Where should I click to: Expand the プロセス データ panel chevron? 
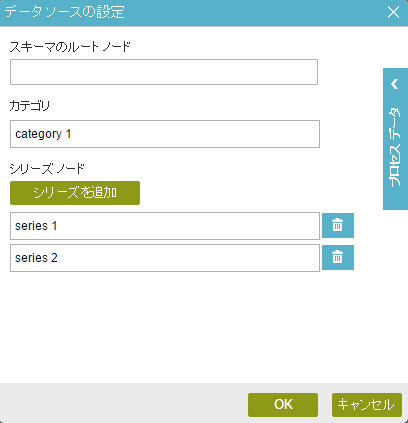[x=395, y=84]
